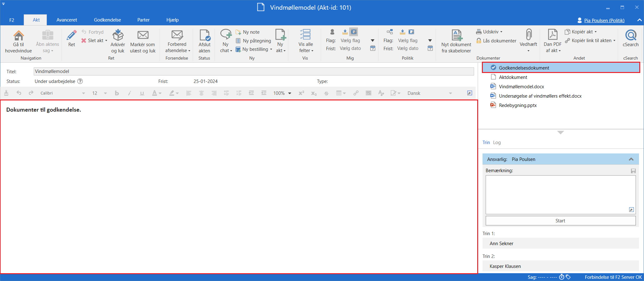The height and width of the screenshot is (281, 644).
Task: Mark as unread with Markér som ulæst og luk
Action: pos(143,41)
